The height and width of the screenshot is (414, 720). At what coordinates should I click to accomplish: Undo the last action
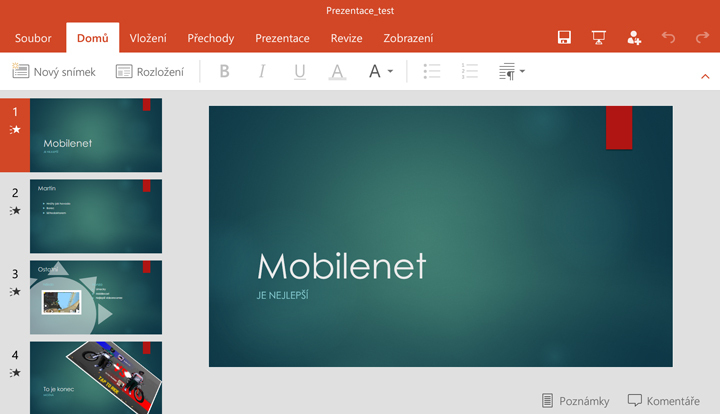click(668, 37)
